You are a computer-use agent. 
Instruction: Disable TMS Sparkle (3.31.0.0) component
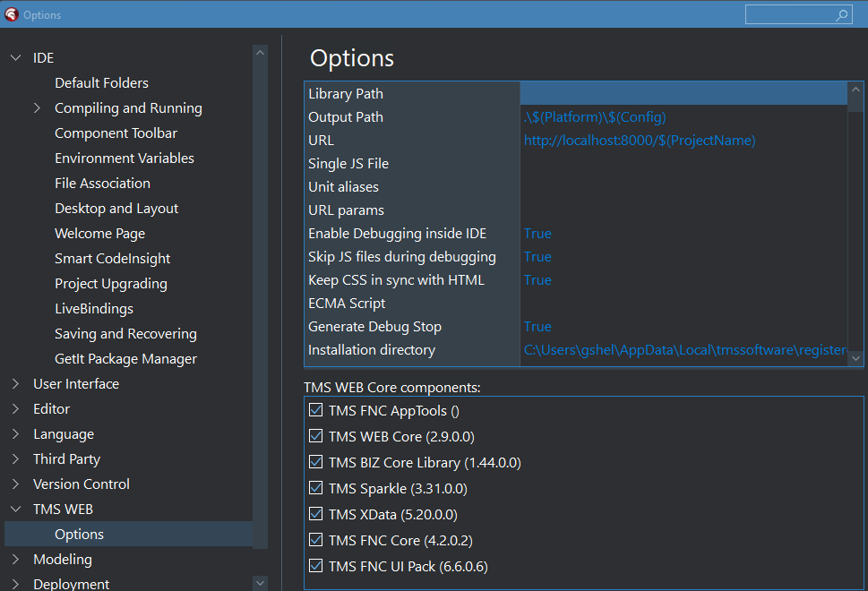(315, 488)
